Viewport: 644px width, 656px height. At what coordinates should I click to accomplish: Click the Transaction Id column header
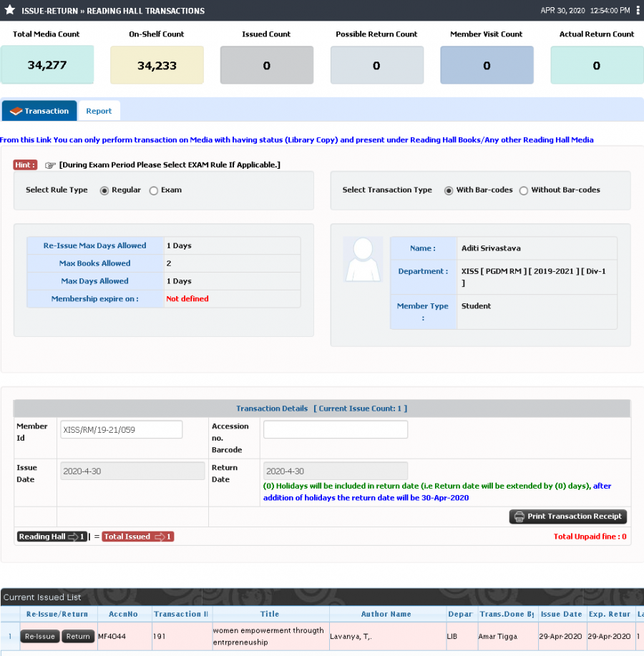tap(181, 614)
